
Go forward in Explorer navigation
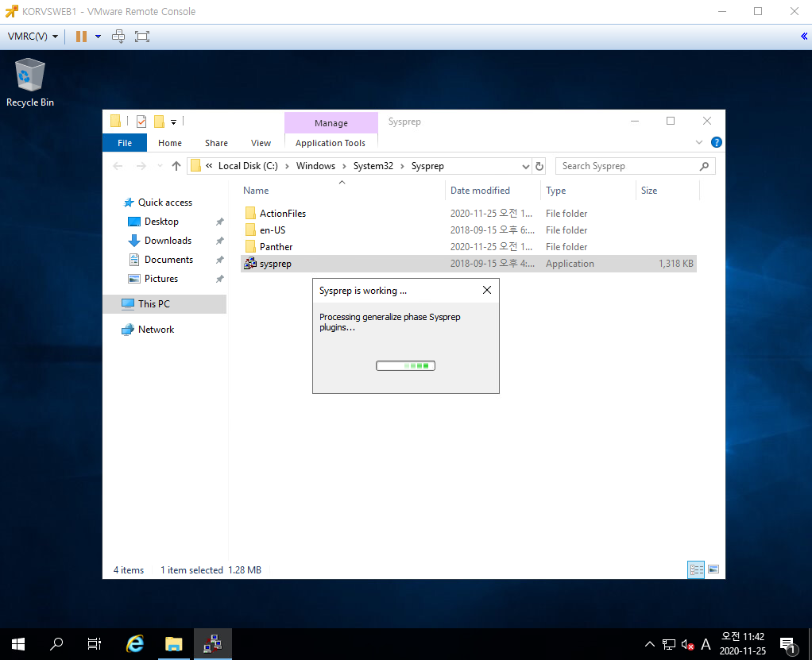(x=141, y=166)
